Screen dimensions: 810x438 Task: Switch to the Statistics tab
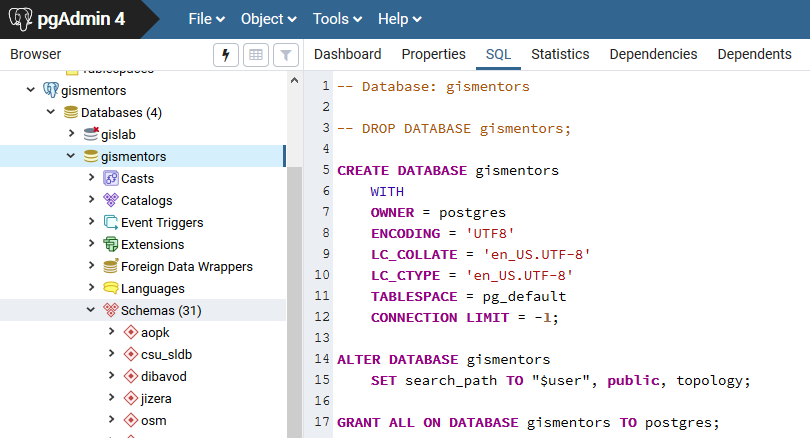pyautogui.click(x=560, y=54)
